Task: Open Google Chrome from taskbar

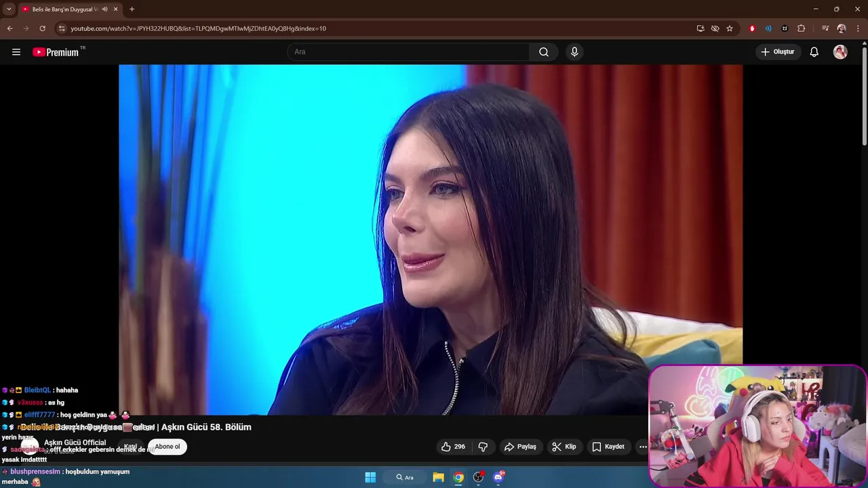Action: click(458, 477)
